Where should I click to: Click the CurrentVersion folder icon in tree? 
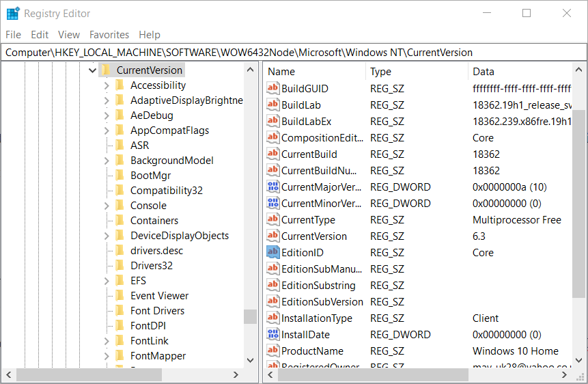tap(106, 70)
